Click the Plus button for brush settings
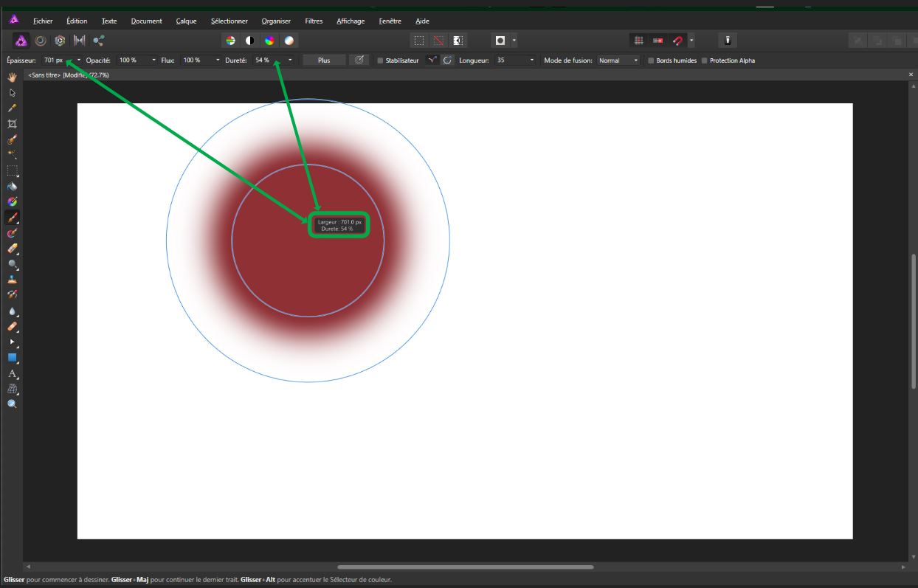This screenshot has height=588, width=918. (x=324, y=60)
